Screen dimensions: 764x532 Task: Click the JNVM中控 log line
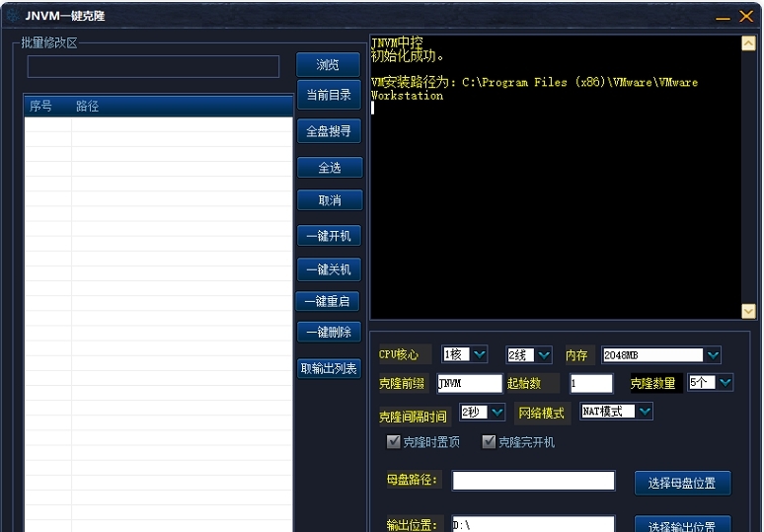pyautogui.click(x=397, y=42)
